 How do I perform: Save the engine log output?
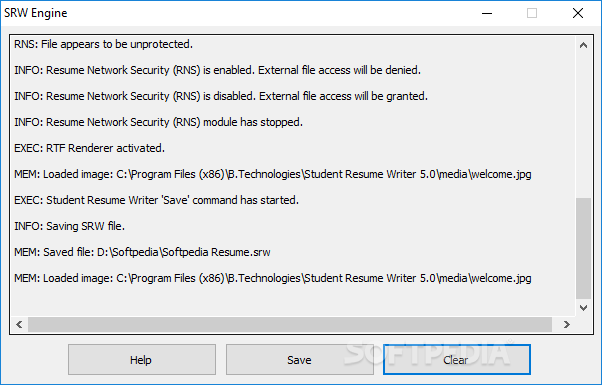(299, 359)
